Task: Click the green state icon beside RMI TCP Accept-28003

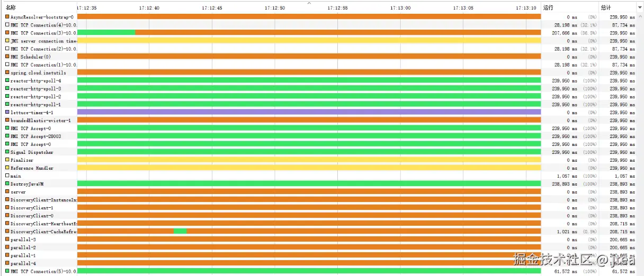Action: point(7,136)
